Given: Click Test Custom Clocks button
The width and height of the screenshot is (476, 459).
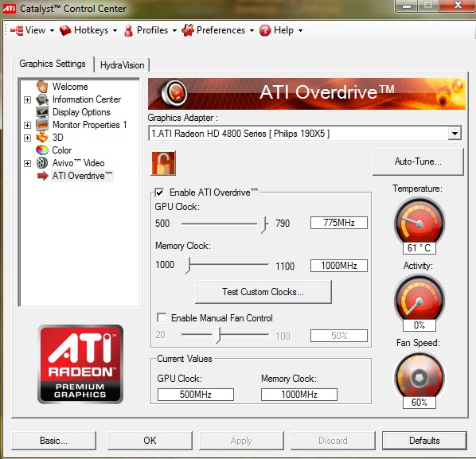Looking at the screenshot, I should click(263, 292).
